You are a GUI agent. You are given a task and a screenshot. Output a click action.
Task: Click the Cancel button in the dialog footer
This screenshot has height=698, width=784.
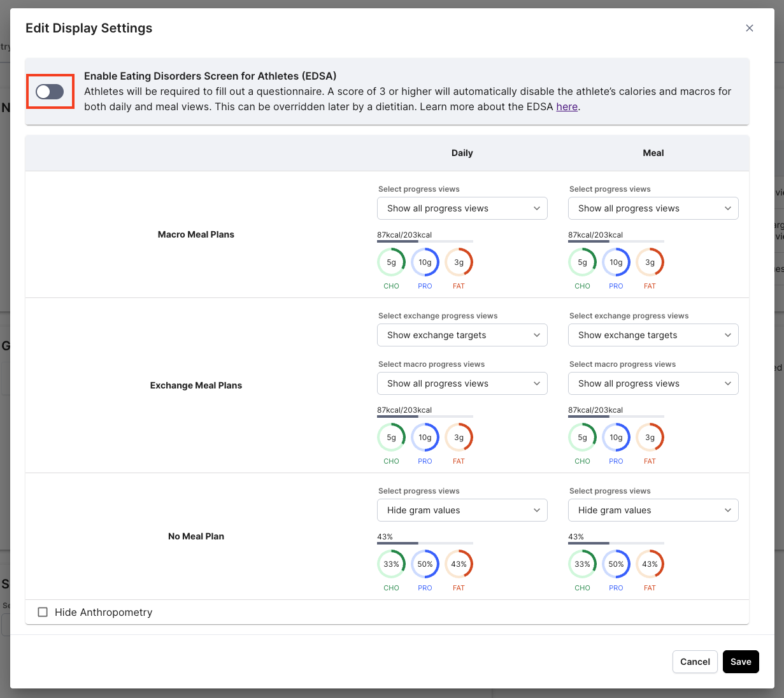coord(695,662)
